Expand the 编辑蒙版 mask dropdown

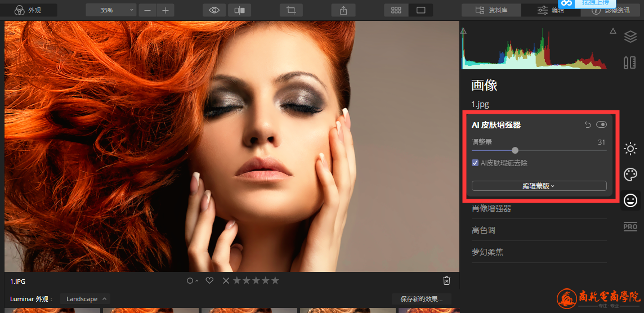click(539, 186)
